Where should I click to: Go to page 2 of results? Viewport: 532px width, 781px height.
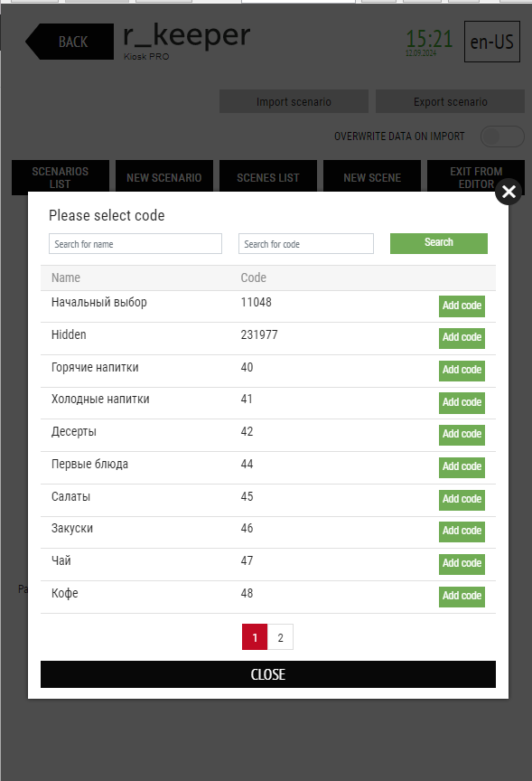(280, 637)
